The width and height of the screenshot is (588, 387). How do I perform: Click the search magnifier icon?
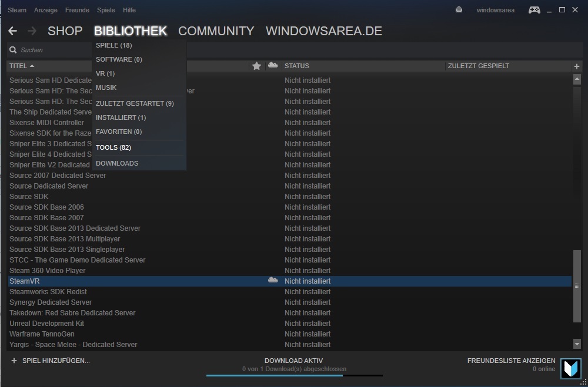(13, 50)
